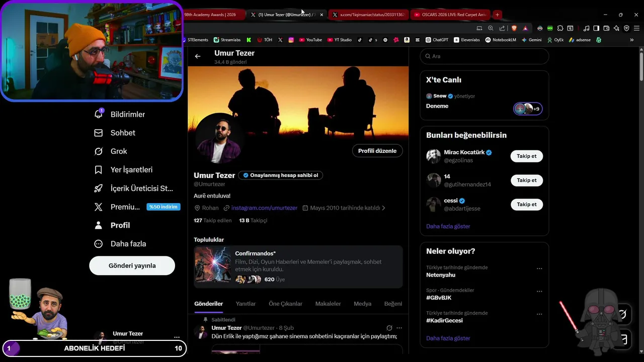
Task: Go back using the profile header arrow
Action: pos(198,56)
